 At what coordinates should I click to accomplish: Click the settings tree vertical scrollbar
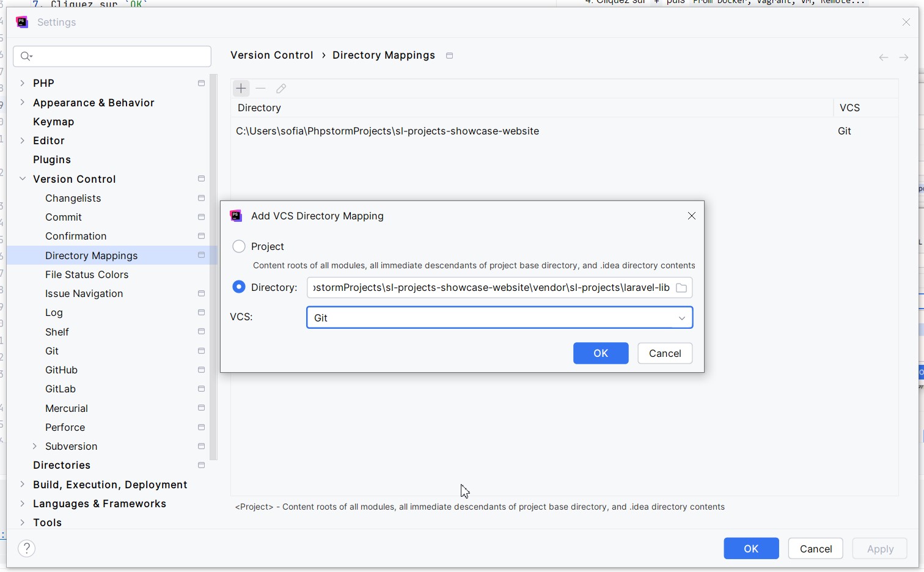click(x=213, y=266)
